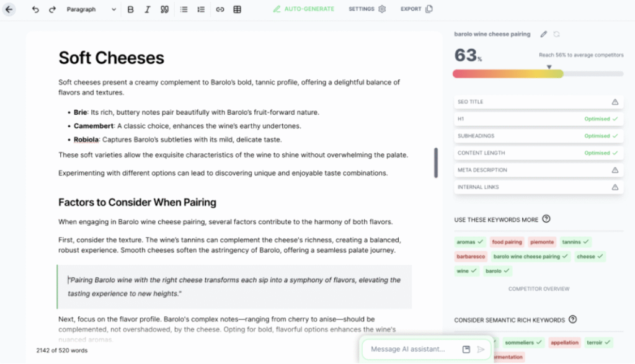Image resolution: width=635 pixels, height=364 pixels.
Task: Send a message to the AI assistant
Action: click(481, 349)
